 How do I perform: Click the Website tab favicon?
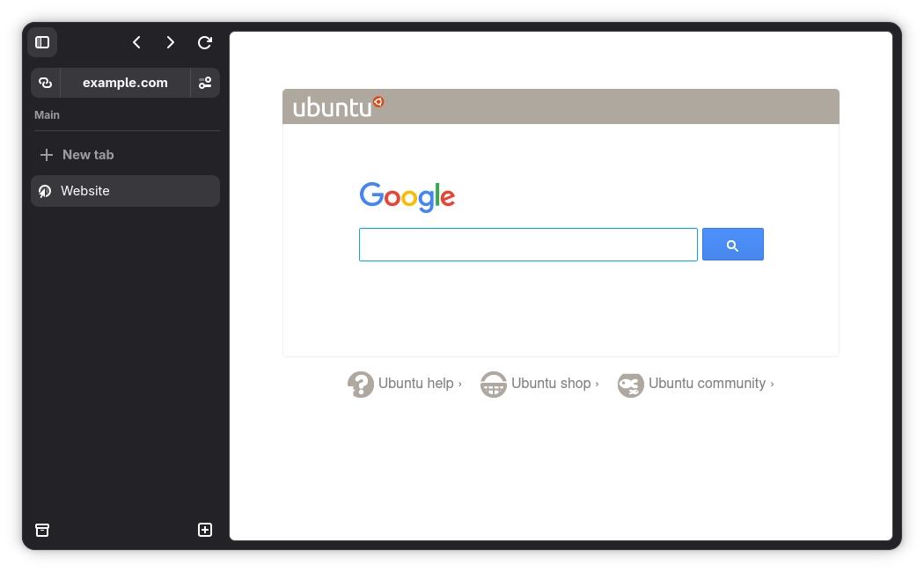45,191
